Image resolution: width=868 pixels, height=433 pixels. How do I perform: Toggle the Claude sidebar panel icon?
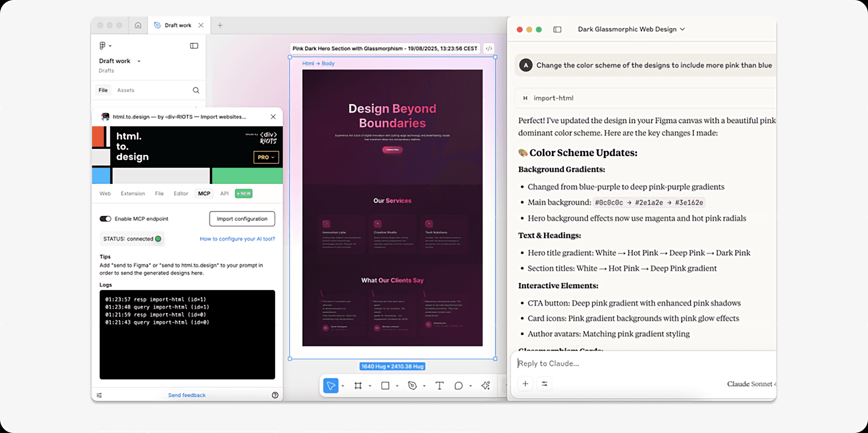[557, 29]
